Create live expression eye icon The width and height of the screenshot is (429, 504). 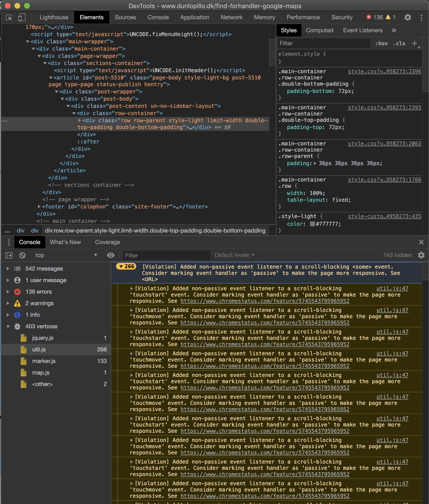click(111, 255)
